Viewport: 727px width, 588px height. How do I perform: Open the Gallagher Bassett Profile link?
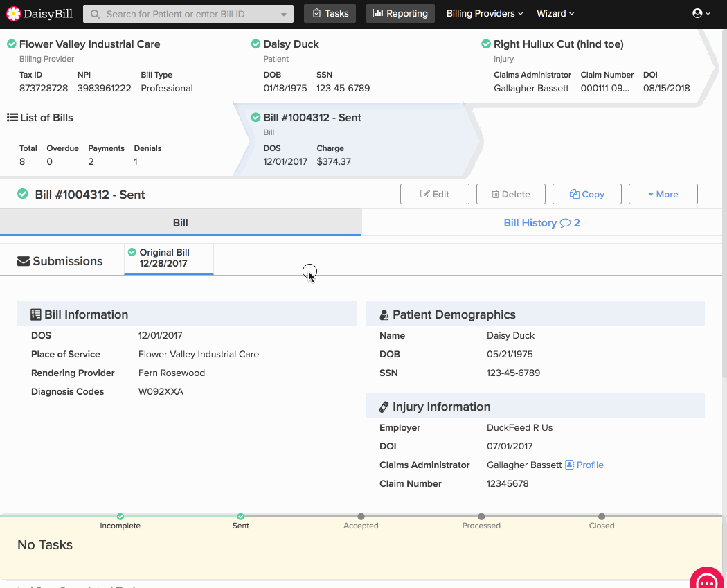590,465
